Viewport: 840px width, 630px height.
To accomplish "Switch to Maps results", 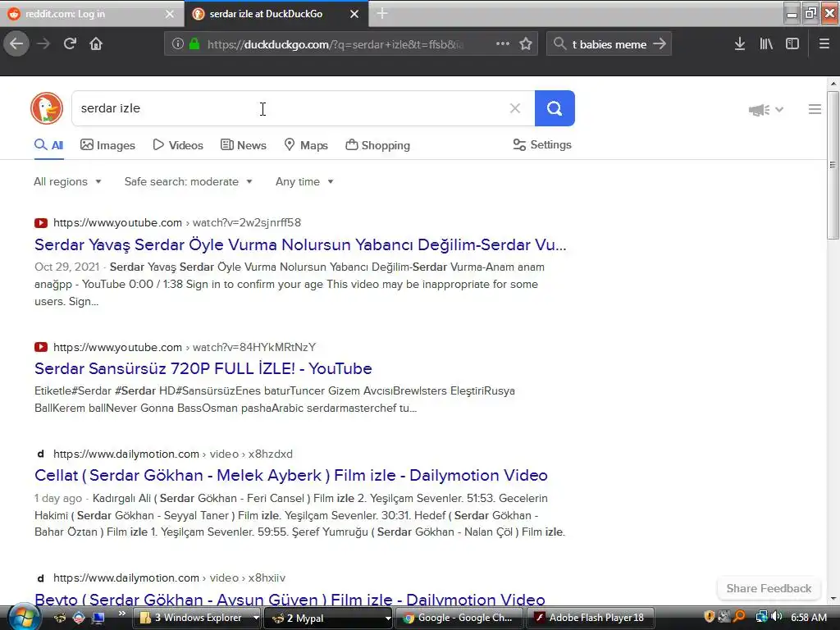I will pyautogui.click(x=306, y=145).
